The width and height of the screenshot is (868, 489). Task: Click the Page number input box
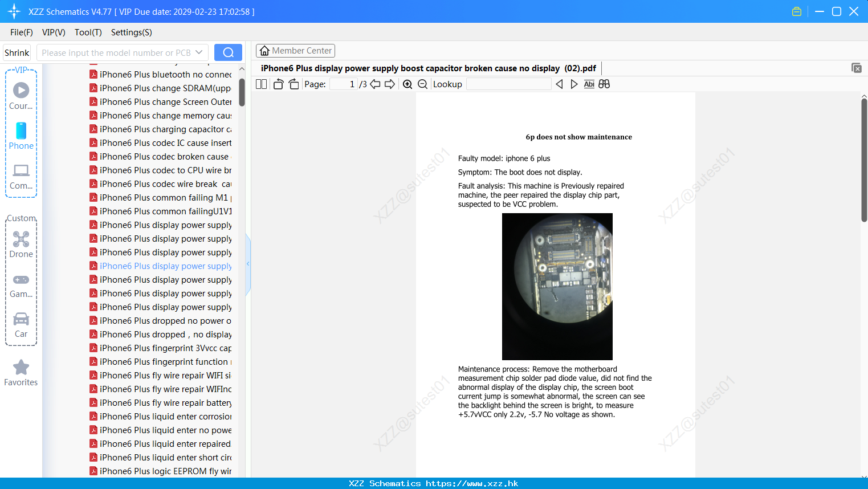344,84
